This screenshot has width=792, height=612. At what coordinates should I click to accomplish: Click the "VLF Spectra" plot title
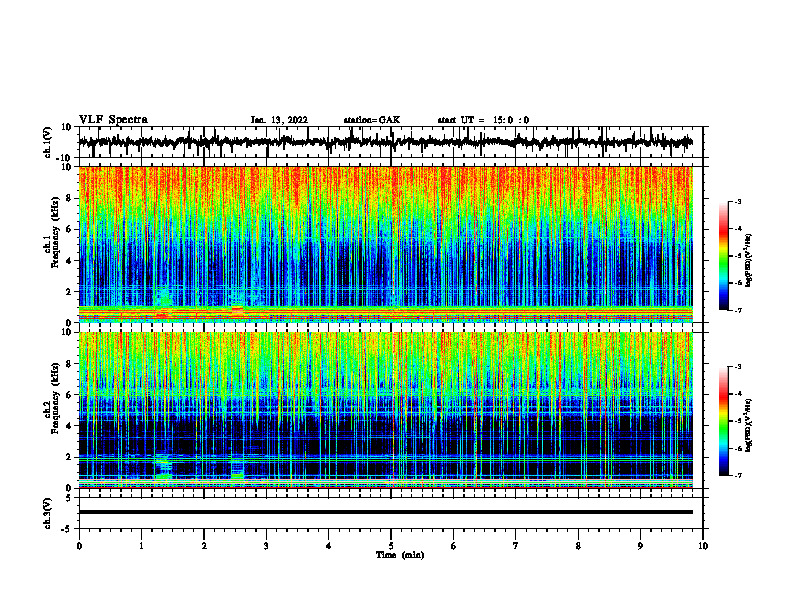(x=113, y=120)
